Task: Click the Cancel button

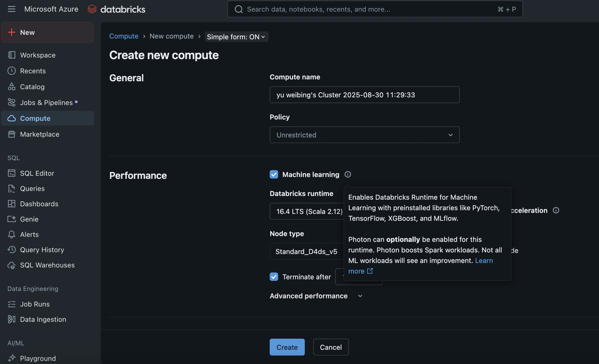Action: [x=331, y=347]
